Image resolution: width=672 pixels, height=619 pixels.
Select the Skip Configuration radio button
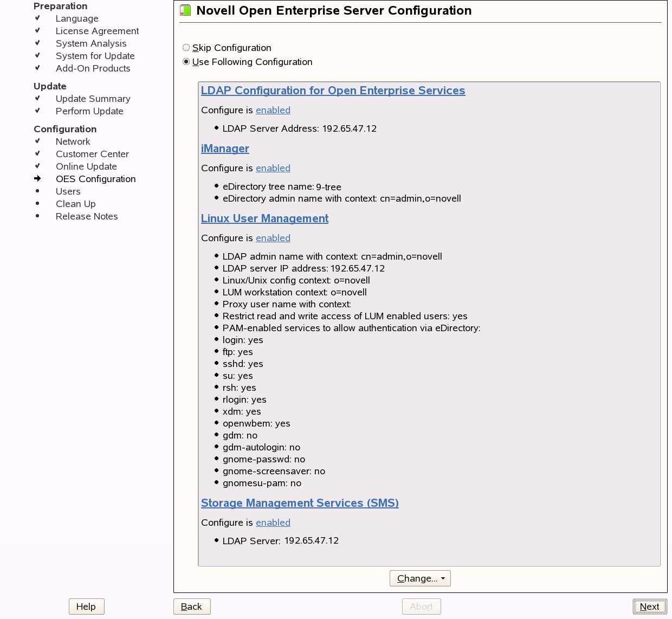186,48
